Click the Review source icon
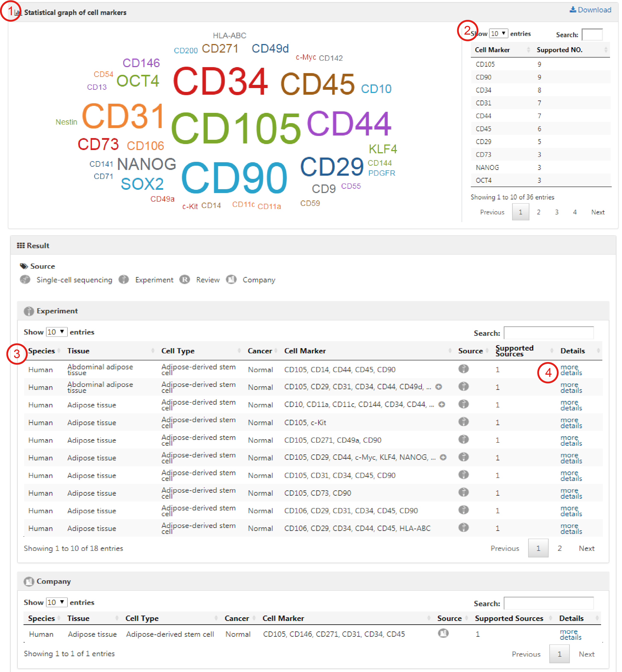Image resolution: width=622 pixels, height=672 pixels. (x=185, y=280)
